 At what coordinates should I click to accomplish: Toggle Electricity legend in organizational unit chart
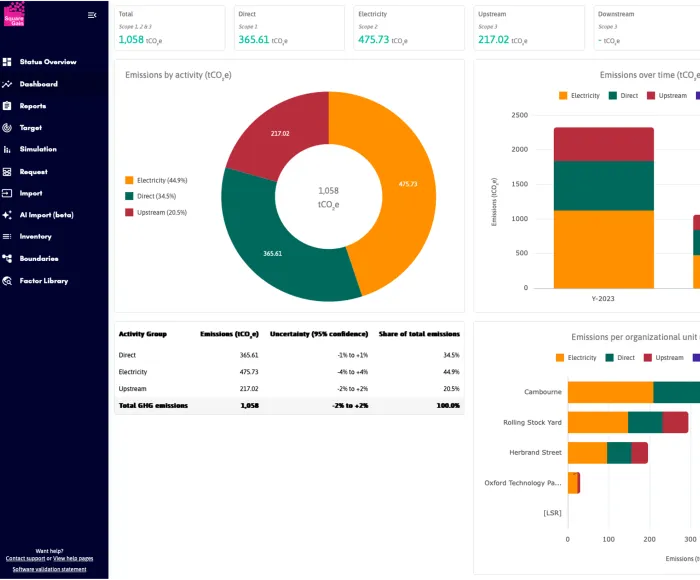click(x=576, y=358)
